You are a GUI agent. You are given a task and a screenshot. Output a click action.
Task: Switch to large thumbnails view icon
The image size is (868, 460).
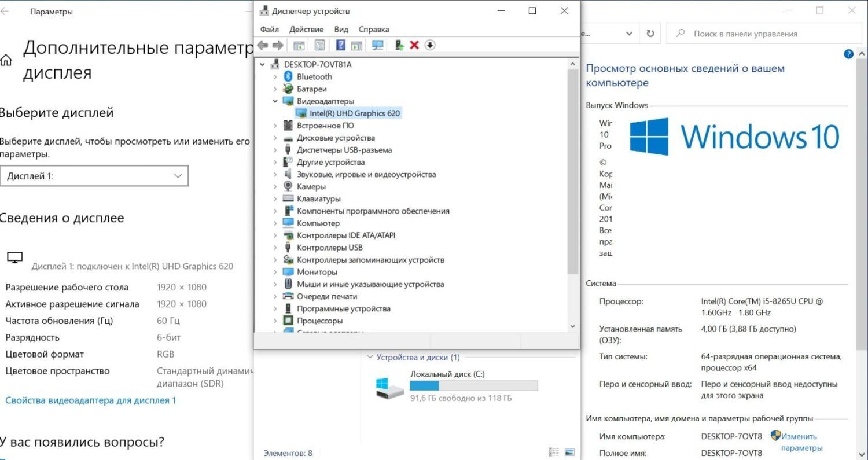[x=570, y=452]
